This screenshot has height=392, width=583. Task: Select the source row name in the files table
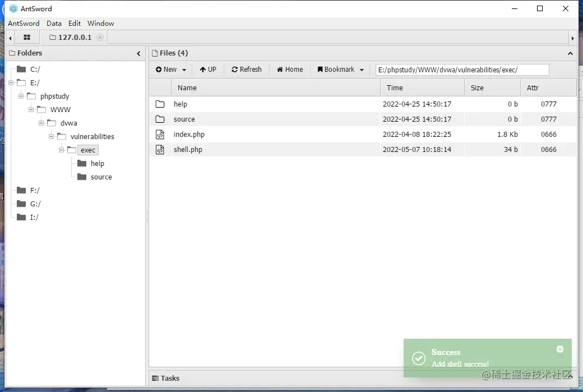coord(184,119)
